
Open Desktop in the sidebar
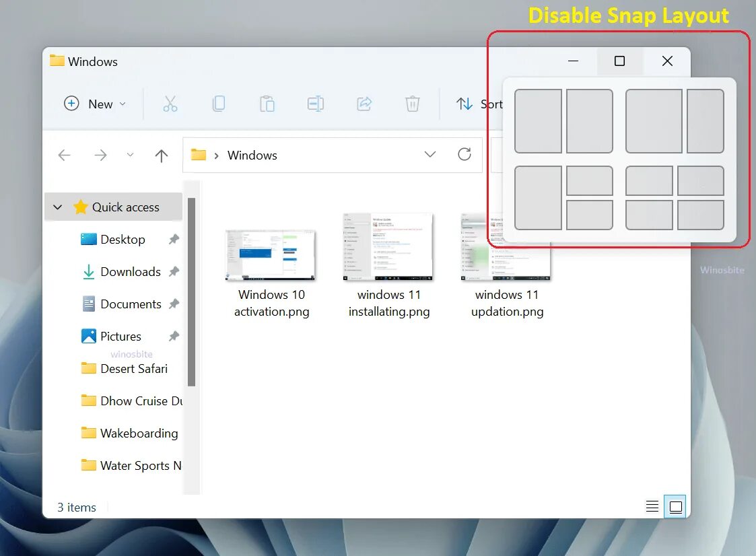click(123, 240)
